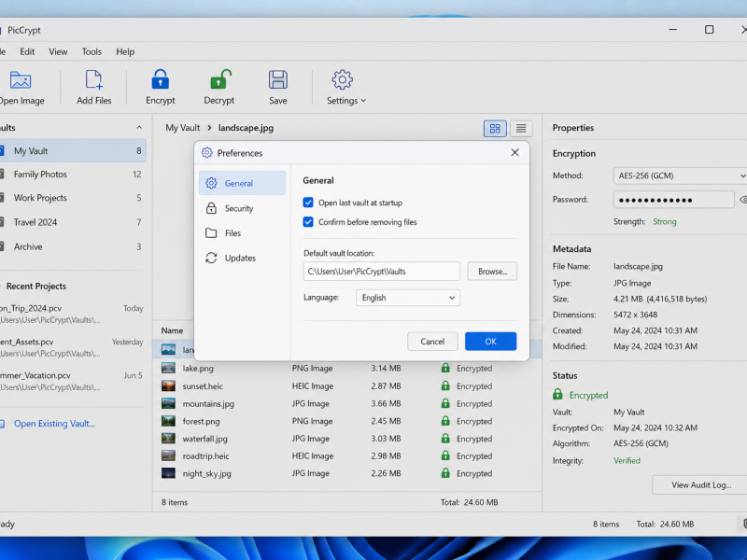747x560 pixels.
Task: Open the encryption Method dropdown
Action: tap(680, 175)
